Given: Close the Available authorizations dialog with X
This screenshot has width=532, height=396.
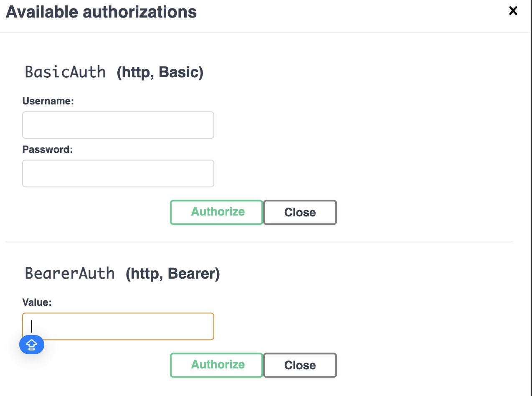Looking at the screenshot, I should [513, 11].
